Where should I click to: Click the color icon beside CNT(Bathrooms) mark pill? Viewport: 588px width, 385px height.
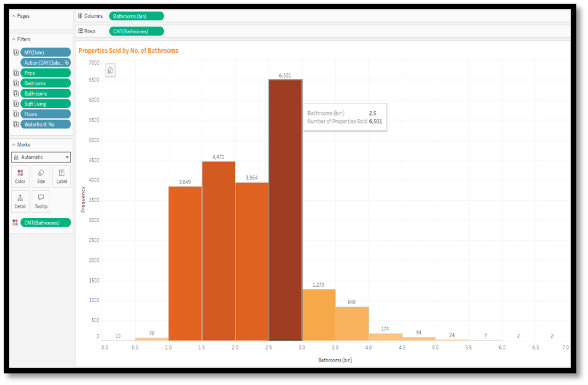click(x=15, y=222)
